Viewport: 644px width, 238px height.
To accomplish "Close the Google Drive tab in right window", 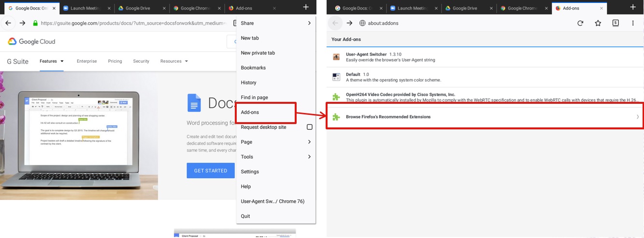I will [x=492, y=8].
